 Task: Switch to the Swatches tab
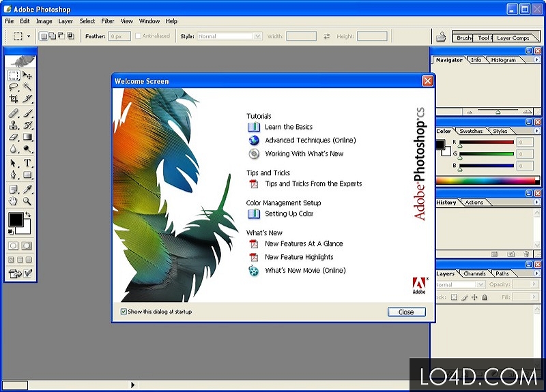pyautogui.click(x=471, y=131)
